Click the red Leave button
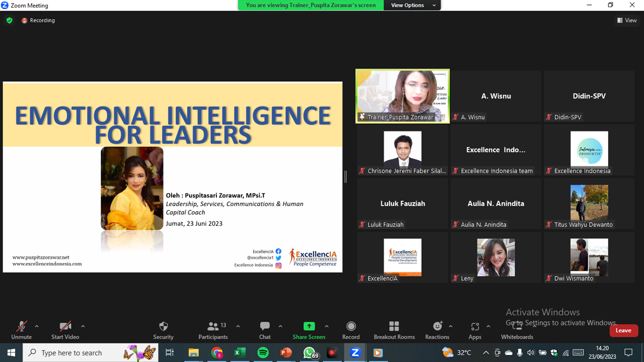The width and height of the screenshot is (644, 362). pos(623,330)
